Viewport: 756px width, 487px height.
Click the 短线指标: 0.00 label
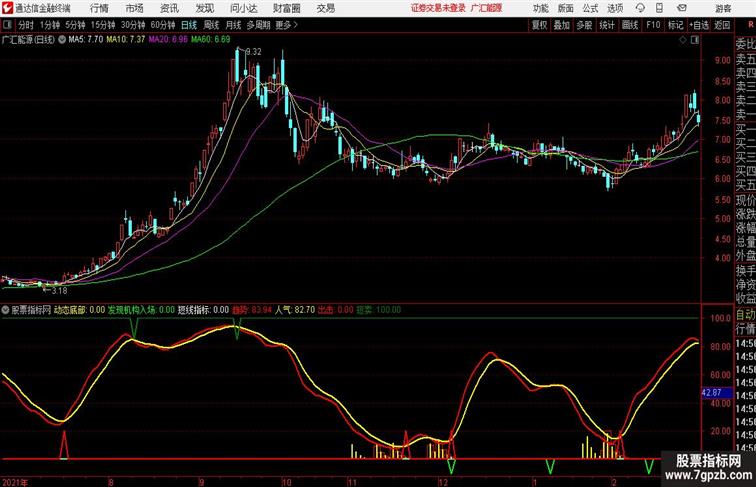click(x=203, y=310)
